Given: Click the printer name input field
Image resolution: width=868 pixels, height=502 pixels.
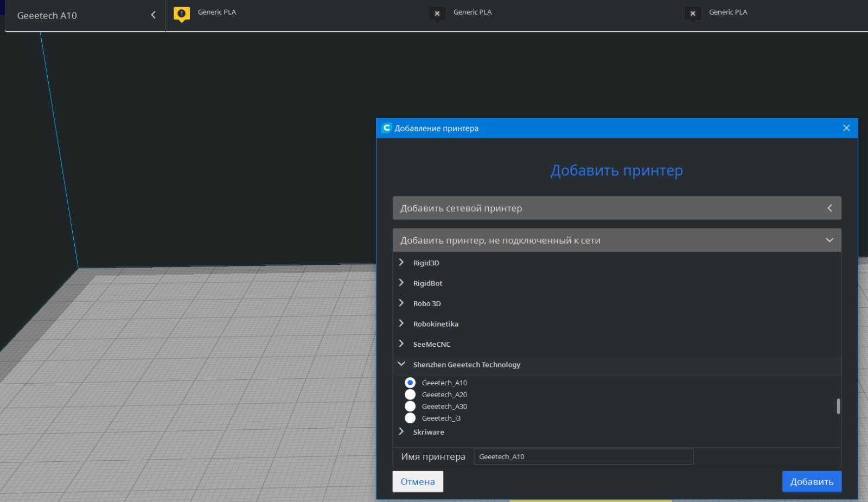Looking at the screenshot, I should click(584, 456).
